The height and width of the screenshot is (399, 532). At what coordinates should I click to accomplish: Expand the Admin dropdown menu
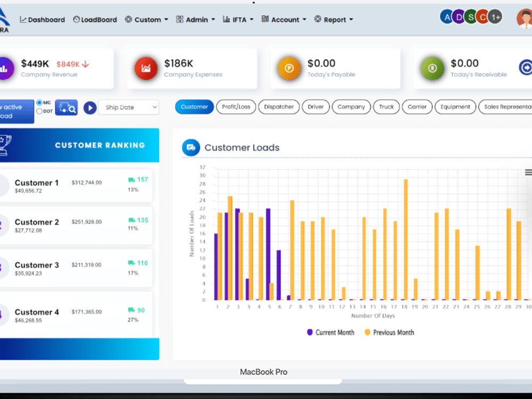click(x=196, y=20)
